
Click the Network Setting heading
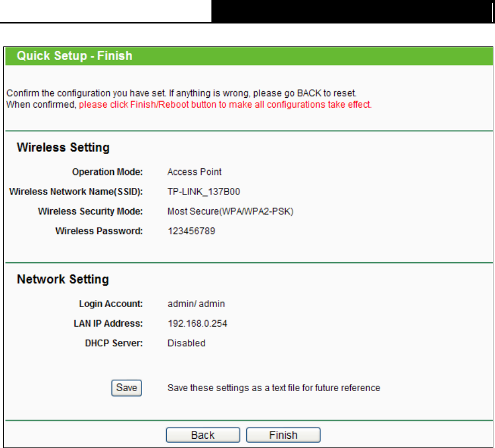point(63,279)
